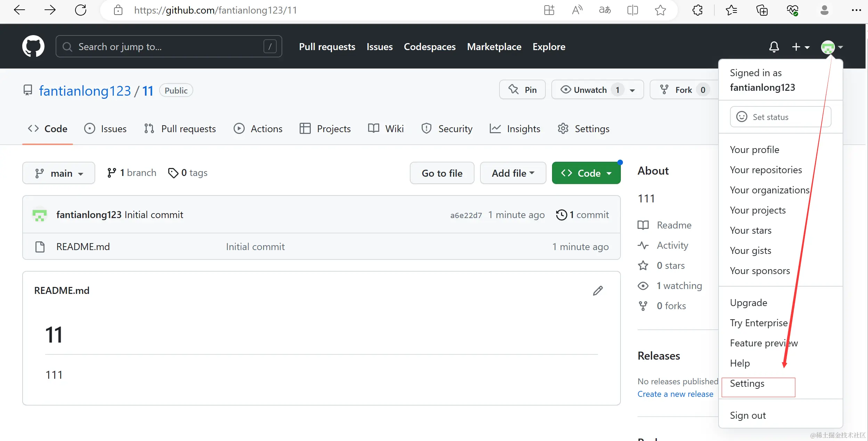Select Settings in user menu
The height and width of the screenshot is (441, 868).
tap(747, 383)
